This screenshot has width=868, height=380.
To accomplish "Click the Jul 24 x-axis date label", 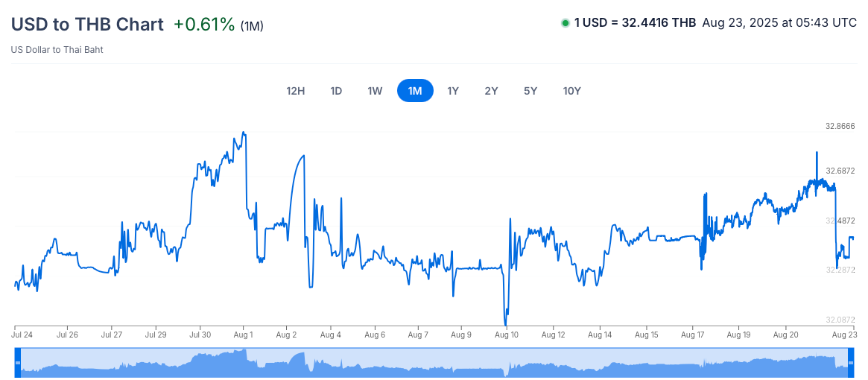I will coord(22,336).
